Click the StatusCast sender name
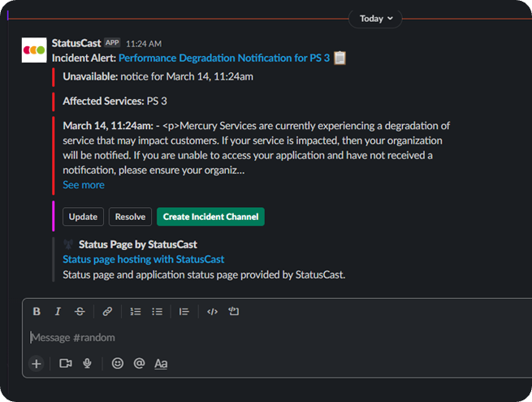The height and width of the screenshot is (402, 532). (76, 43)
